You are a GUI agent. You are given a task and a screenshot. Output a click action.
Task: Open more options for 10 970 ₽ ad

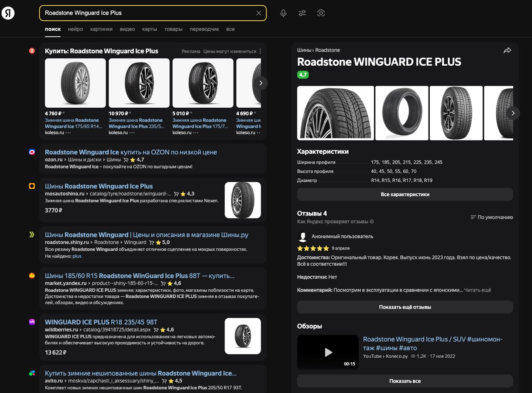(x=132, y=133)
